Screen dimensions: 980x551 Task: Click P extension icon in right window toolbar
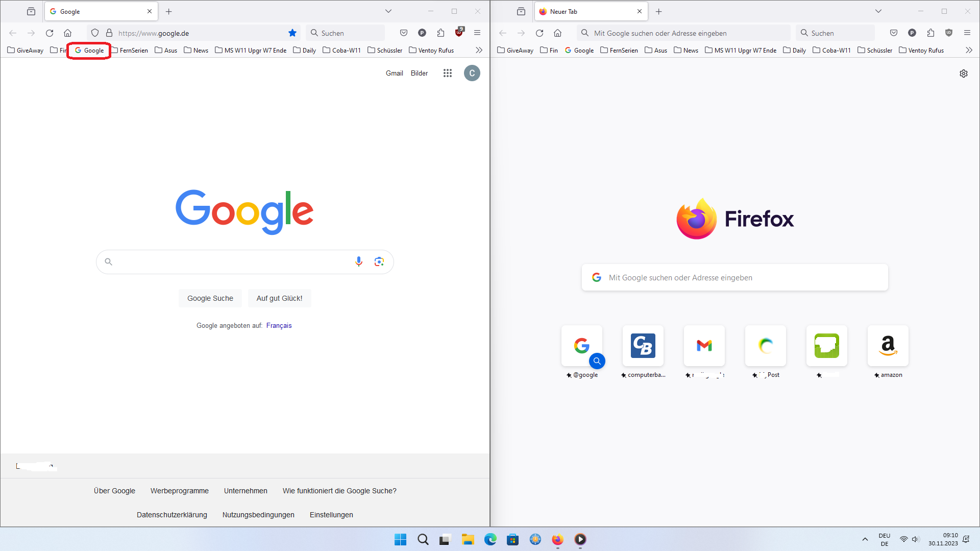[x=912, y=33]
